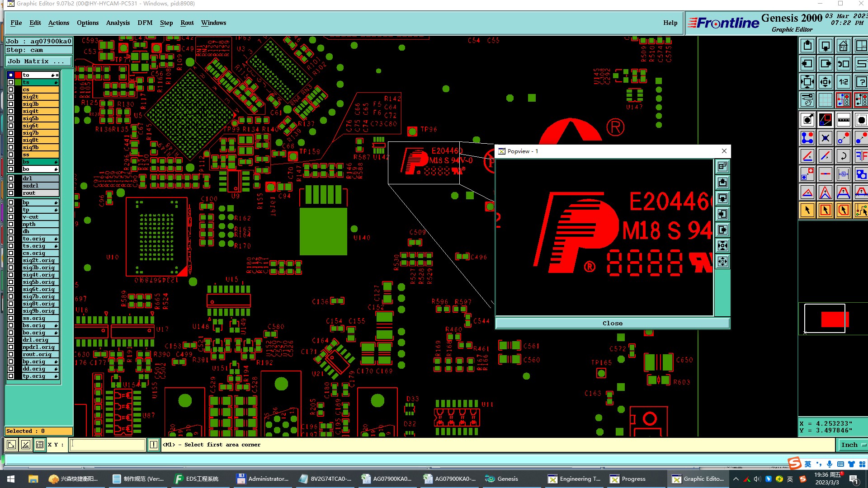Screen dimensions: 868x488
Task: Open the Job Matrix button
Action: pos(39,61)
